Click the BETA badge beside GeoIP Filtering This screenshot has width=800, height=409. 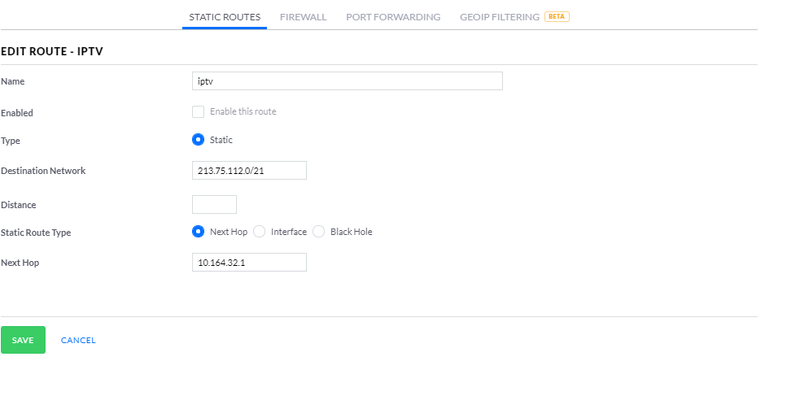click(557, 17)
